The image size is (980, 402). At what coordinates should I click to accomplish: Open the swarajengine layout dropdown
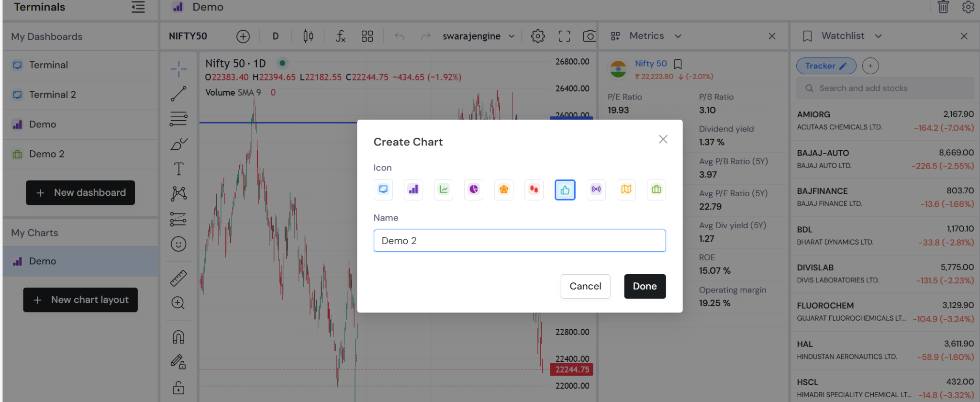click(x=479, y=36)
